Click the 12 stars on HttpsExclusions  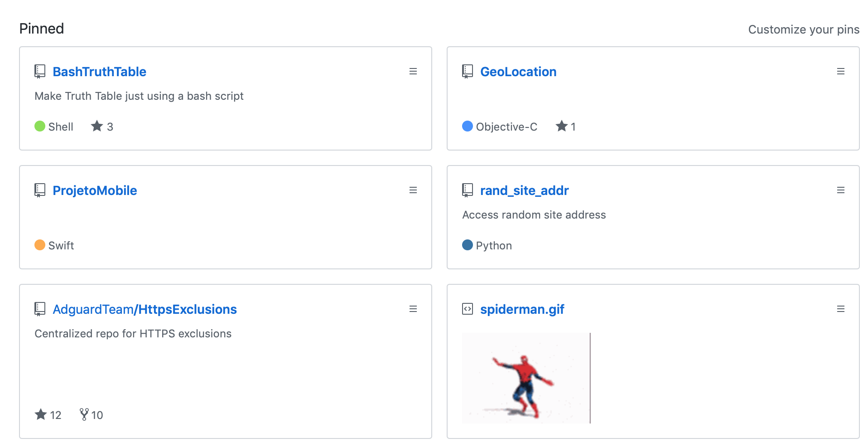click(48, 415)
